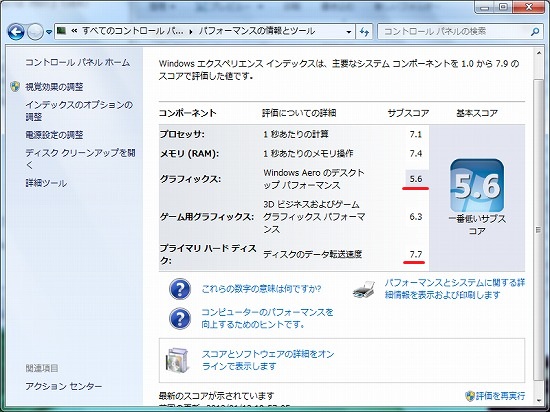Maximize the window
The width and height of the screenshot is (550, 412).
[x=503, y=7]
